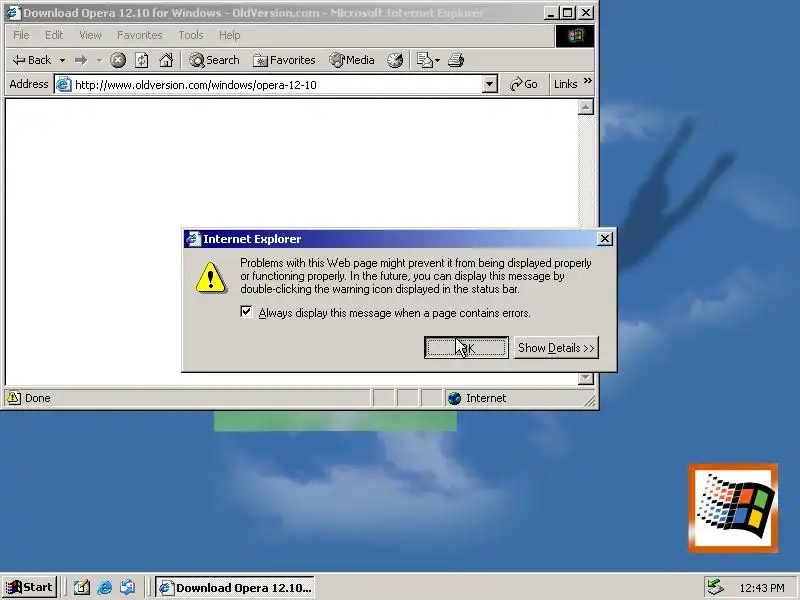
Task: Click the Done status bar text
Action: point(38,398)
